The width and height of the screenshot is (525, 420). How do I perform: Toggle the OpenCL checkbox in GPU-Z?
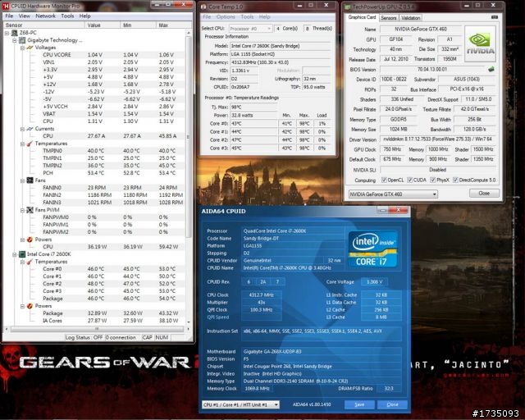[x=384, y=180]
